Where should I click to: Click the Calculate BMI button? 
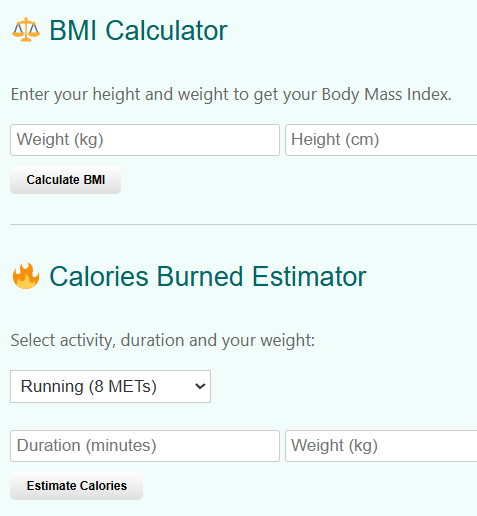tap(65, 180)
